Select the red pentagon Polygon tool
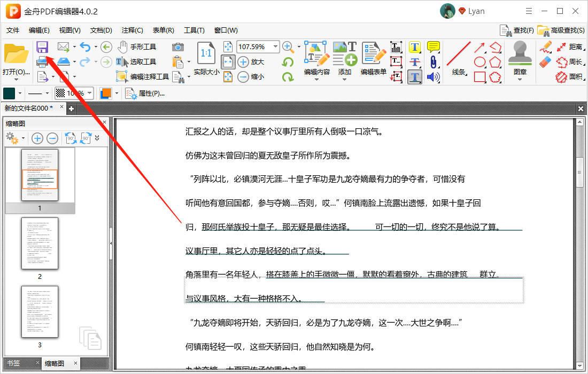Screen dimensions: 588x374 (496, 62)
